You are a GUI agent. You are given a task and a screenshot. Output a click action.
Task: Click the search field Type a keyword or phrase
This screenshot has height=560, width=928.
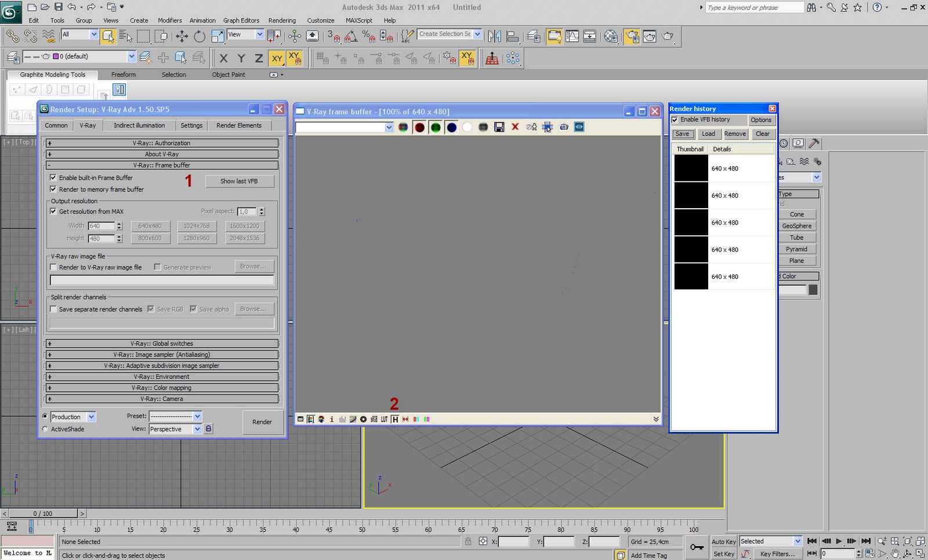pos(755,8)
